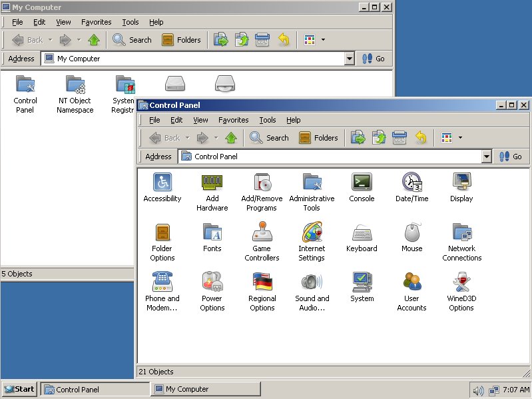Open the Power Options icon
This screenshot has height=399, width=532.
212,282
